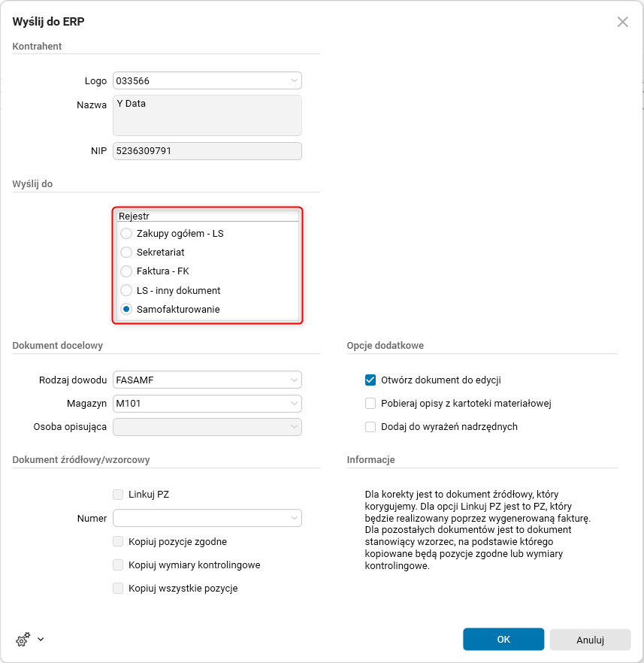Screen dimensions: 644x663
Task: Expand the Magazyn dropdown list
Action: (x=293, y=404)
